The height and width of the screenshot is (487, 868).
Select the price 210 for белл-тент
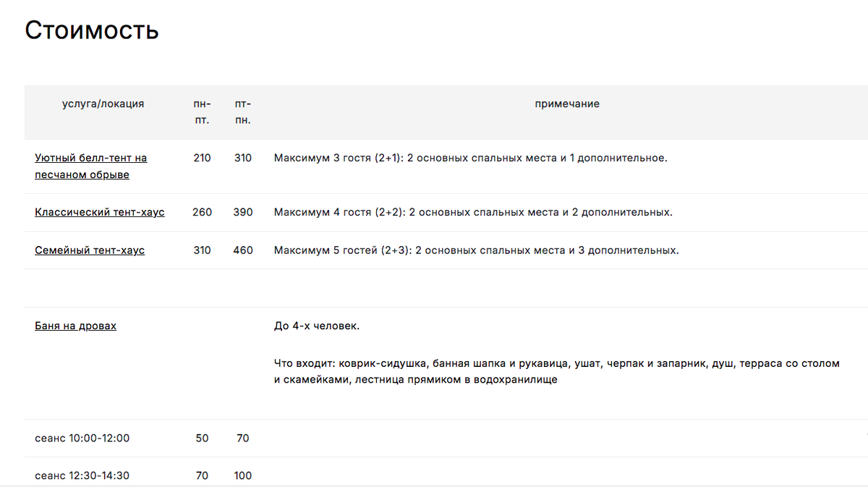(202, 158)
